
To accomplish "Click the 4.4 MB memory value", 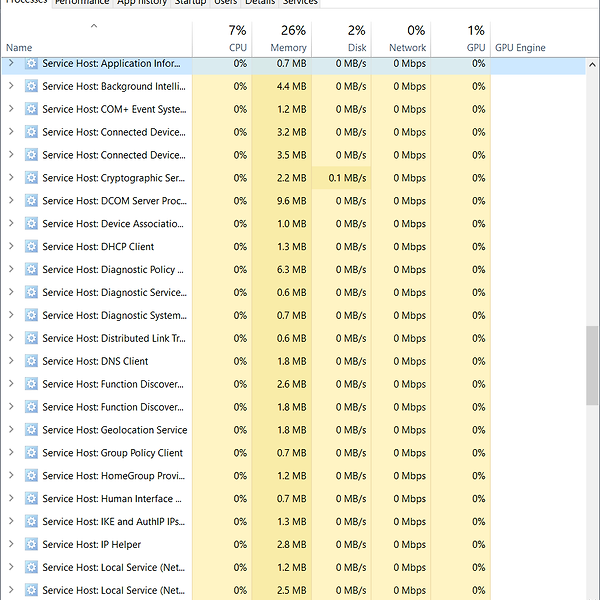I will pyautogui.click(x=292, y=86).
